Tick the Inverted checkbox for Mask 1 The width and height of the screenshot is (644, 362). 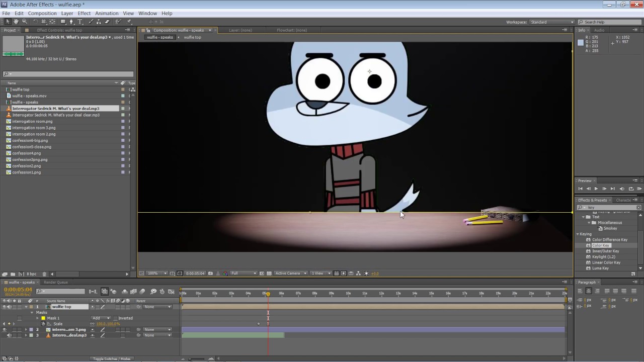115,318
